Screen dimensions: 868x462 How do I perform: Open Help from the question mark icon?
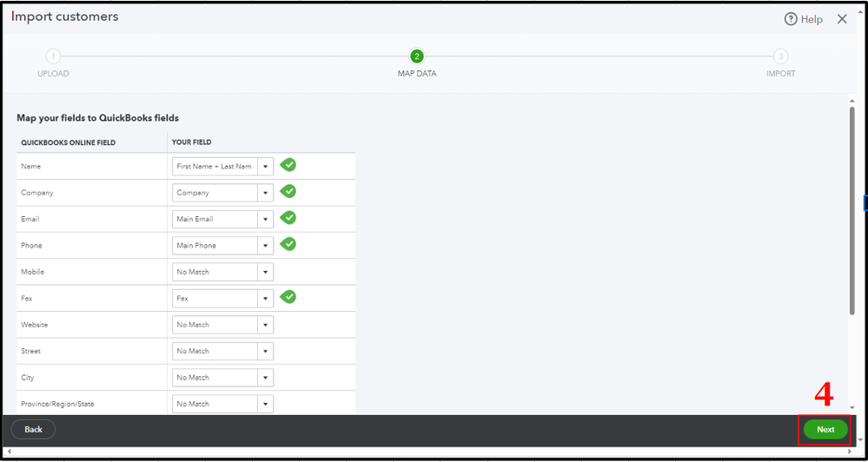(791, 19)
